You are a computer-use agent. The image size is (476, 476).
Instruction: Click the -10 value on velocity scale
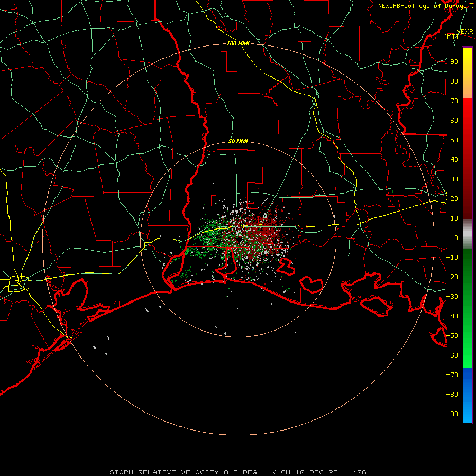452,258
